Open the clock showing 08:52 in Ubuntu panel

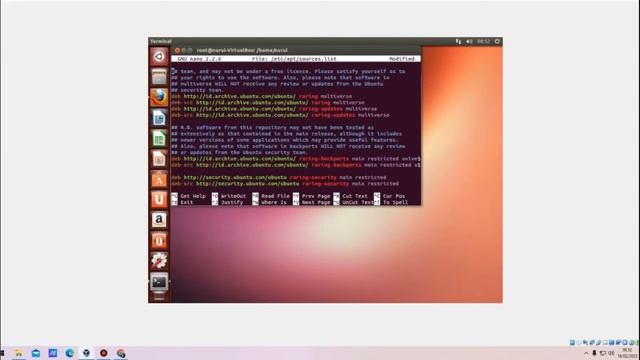point(484,41)
